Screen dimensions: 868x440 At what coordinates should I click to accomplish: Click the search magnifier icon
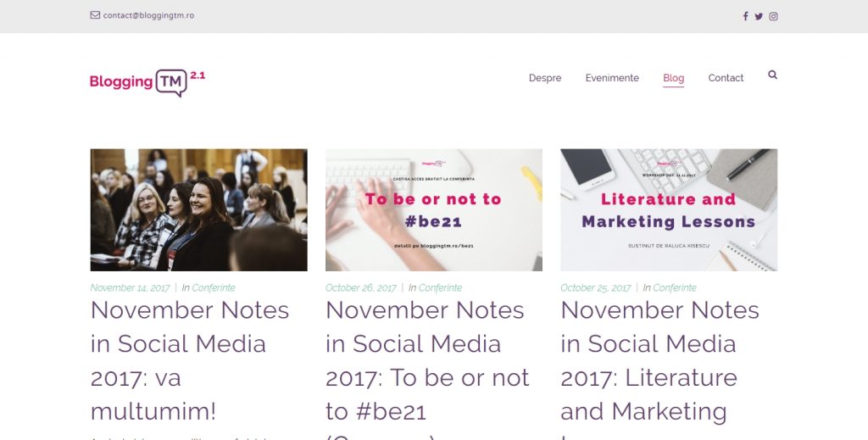[x=772, y=75]
